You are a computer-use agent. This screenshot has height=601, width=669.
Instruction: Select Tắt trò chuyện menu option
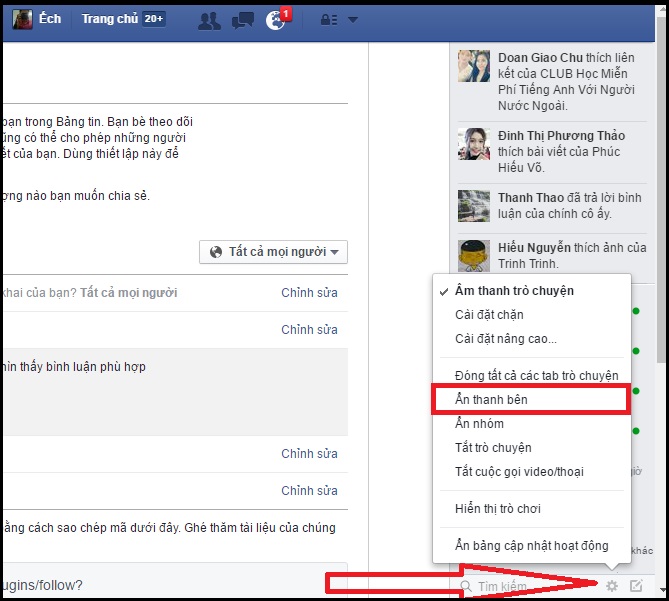[532, 447]
